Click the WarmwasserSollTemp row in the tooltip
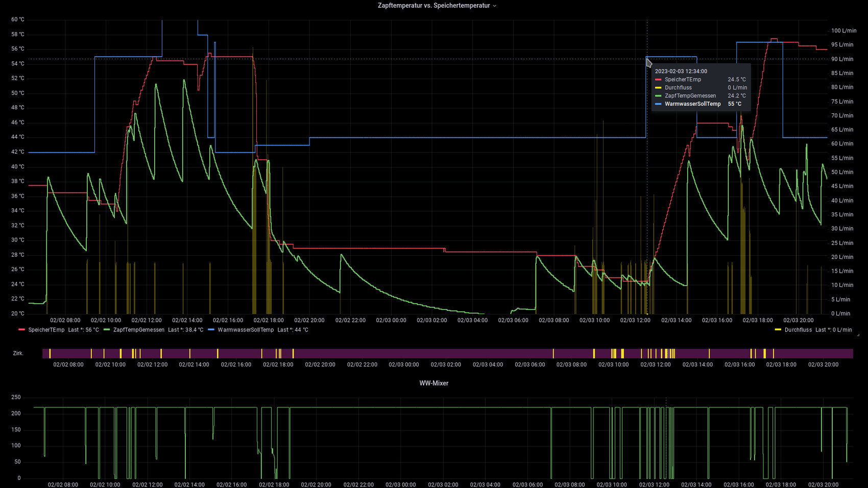868x488 pixels. coord(692,104)
